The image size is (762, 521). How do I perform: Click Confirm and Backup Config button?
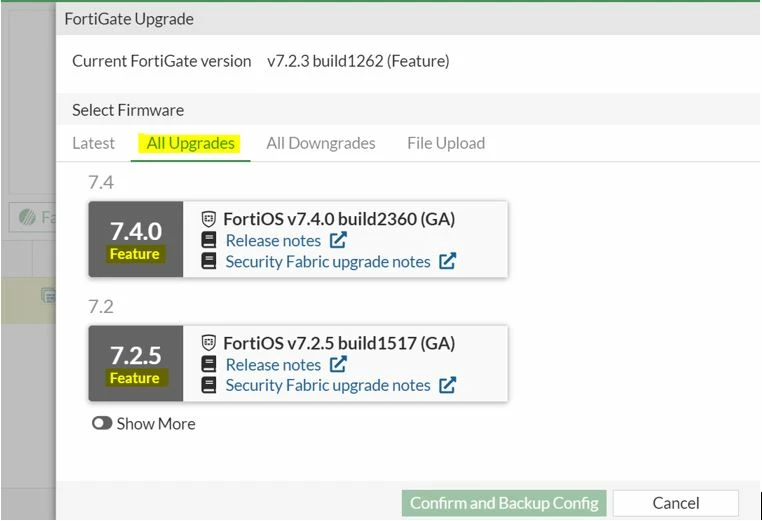click(x=504, y=503)
